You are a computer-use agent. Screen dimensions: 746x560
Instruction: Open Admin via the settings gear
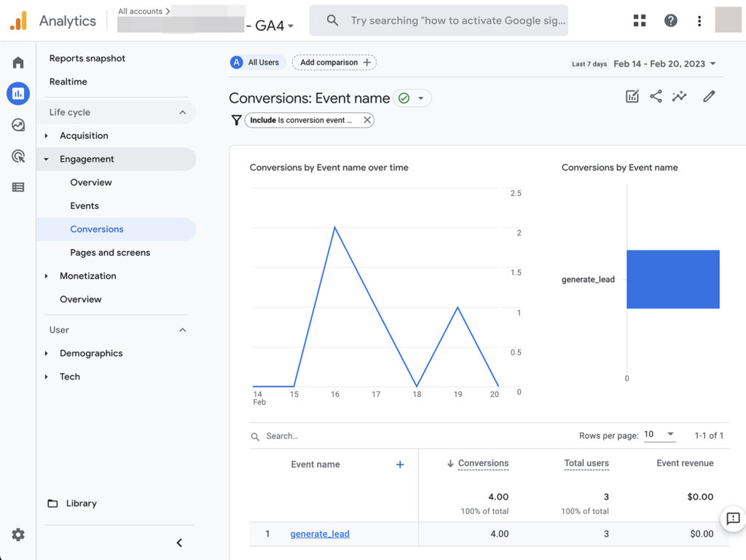coord(17,535)
